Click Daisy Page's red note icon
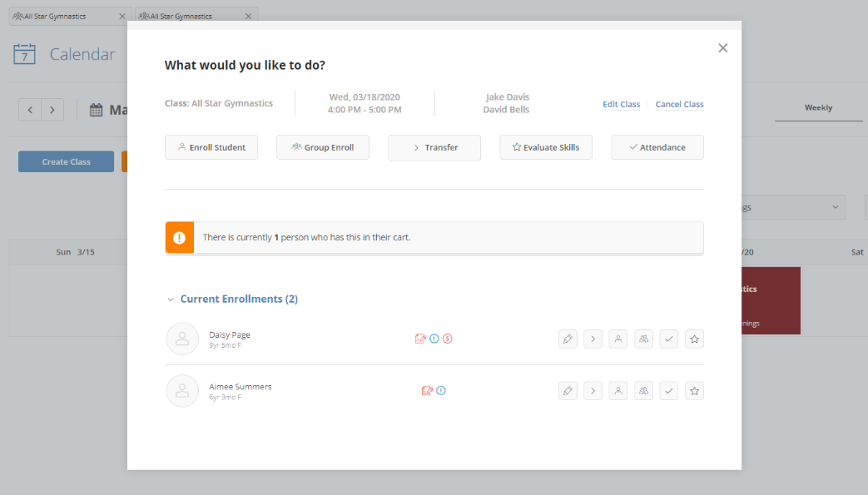Image resolution: width=868 pixels, height=495 pixels. [420, 339]
